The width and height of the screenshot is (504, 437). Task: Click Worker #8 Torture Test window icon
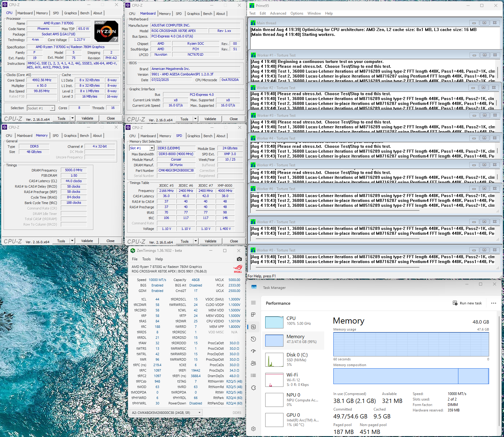pyautogui.click(x=253, y=250)
